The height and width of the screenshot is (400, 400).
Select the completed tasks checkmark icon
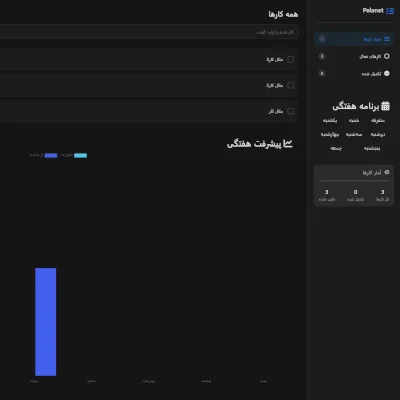[x=387, y=73]
